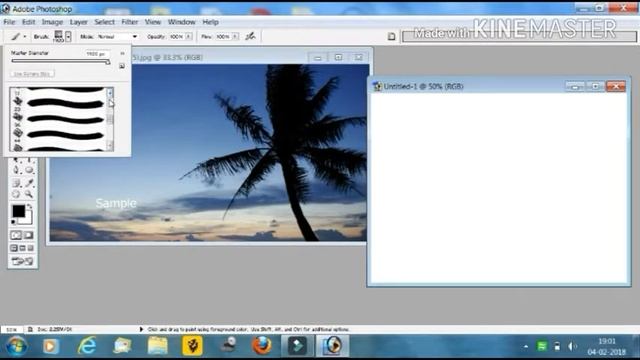
Task: Click the status bar zoom percentage field
Action: 11,329
